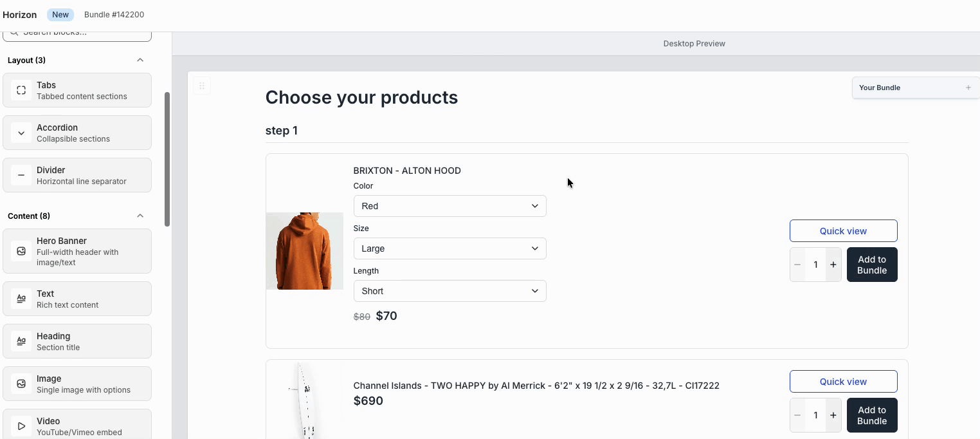This screenshot has height=439, width=980.
Task: Open the Color dropdown showing Red
Action: [449, 206]
